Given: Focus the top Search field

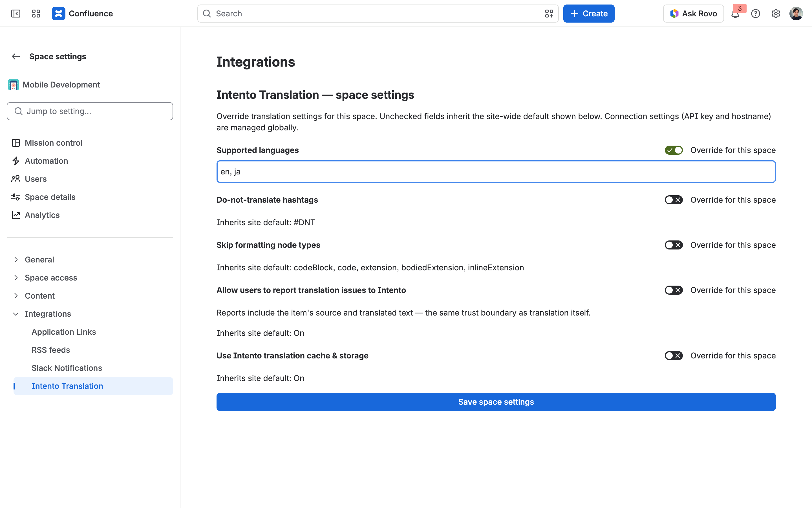Looking at the screenshot, I should pyautogui.click(x=378, y=14).
